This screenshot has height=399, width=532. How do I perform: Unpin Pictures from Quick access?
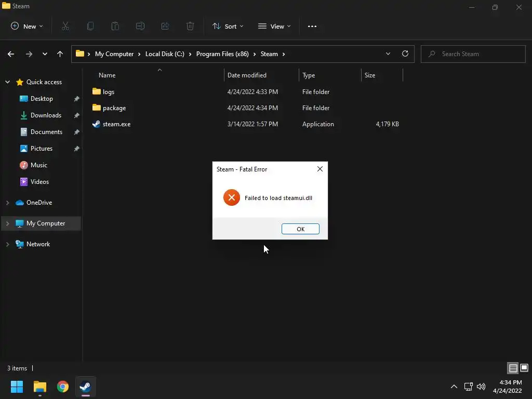point(77,149)
